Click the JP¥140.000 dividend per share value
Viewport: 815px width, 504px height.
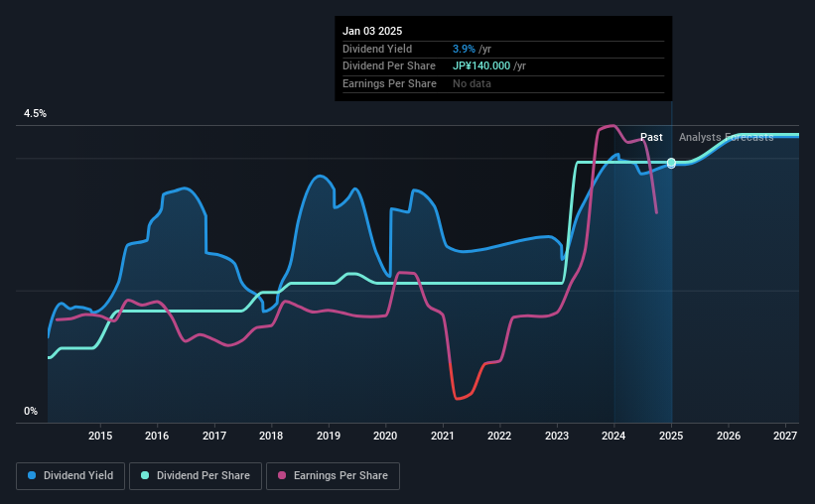[481, 66]
